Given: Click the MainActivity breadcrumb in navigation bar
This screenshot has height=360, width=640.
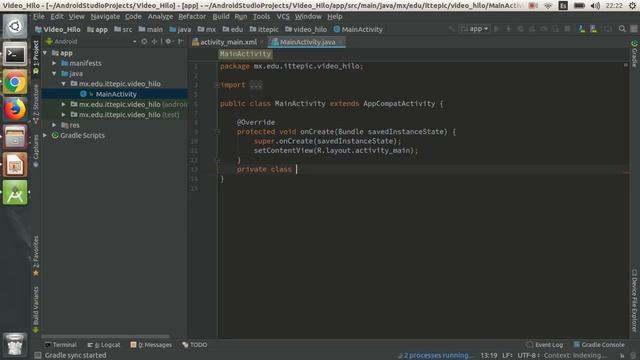Looking at the screenshot, I should (358, 29).
